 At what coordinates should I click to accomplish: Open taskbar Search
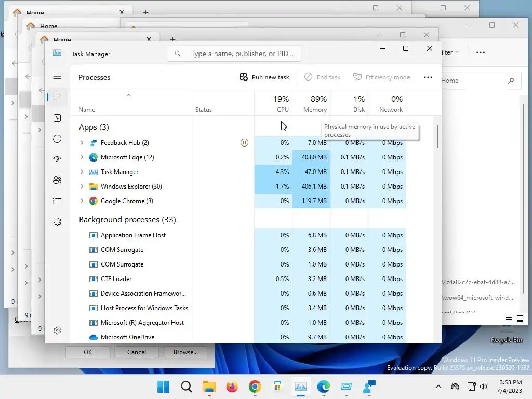click(187, 387)
